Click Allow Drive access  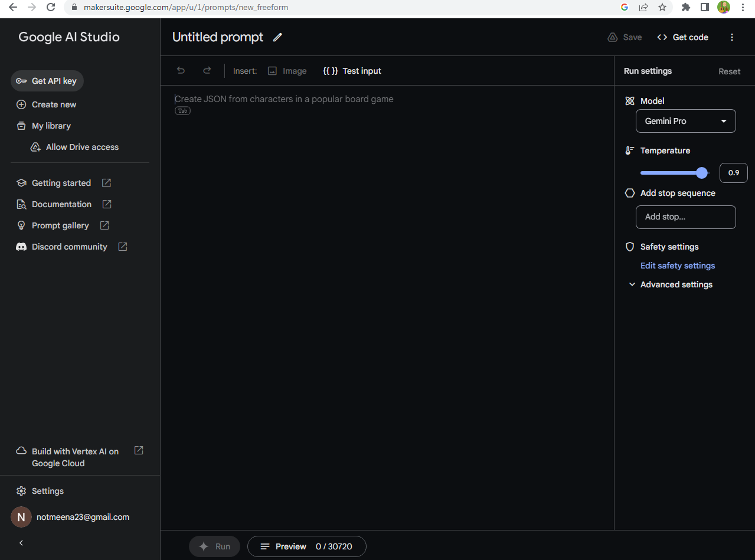pyautogui.click(x=75, y=147)
